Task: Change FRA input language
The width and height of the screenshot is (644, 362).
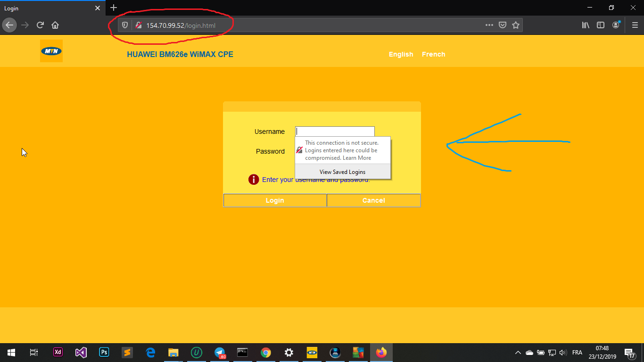Action: click(577, 353)
